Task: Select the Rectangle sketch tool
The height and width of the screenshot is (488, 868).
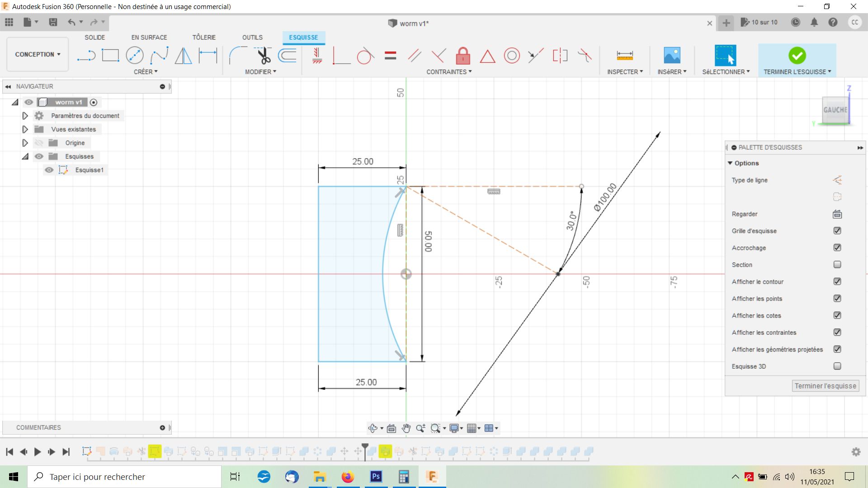Action: coord(110,56)
